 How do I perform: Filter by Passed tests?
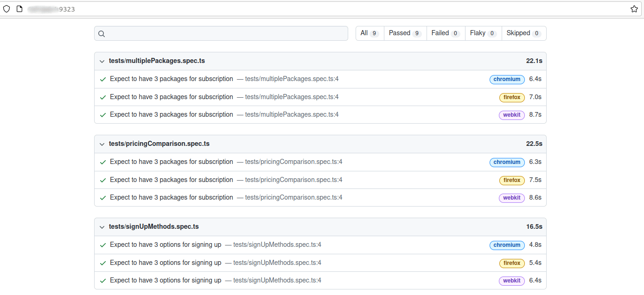[x=405, y=33]
